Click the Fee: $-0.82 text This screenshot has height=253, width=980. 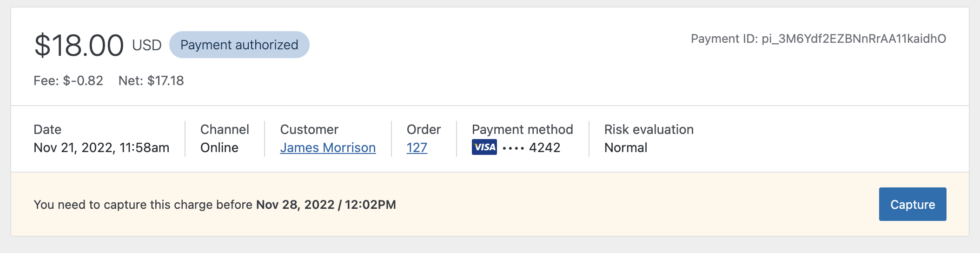point(68,81)
